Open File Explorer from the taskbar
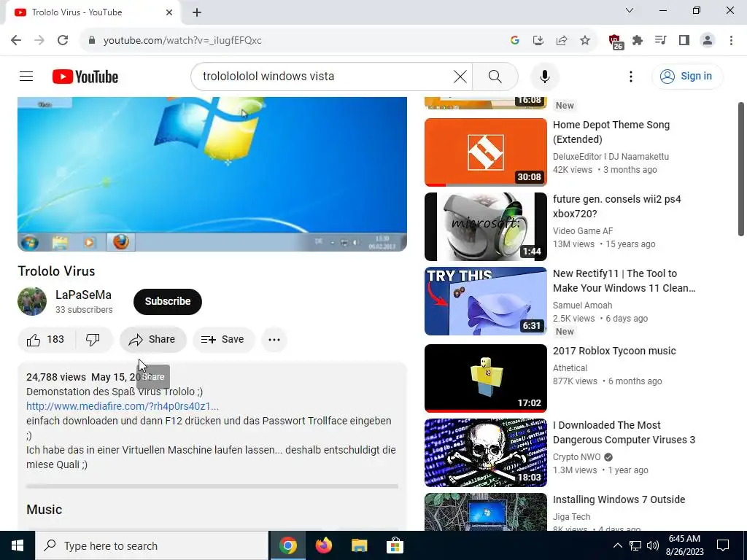 coord(360,545)
